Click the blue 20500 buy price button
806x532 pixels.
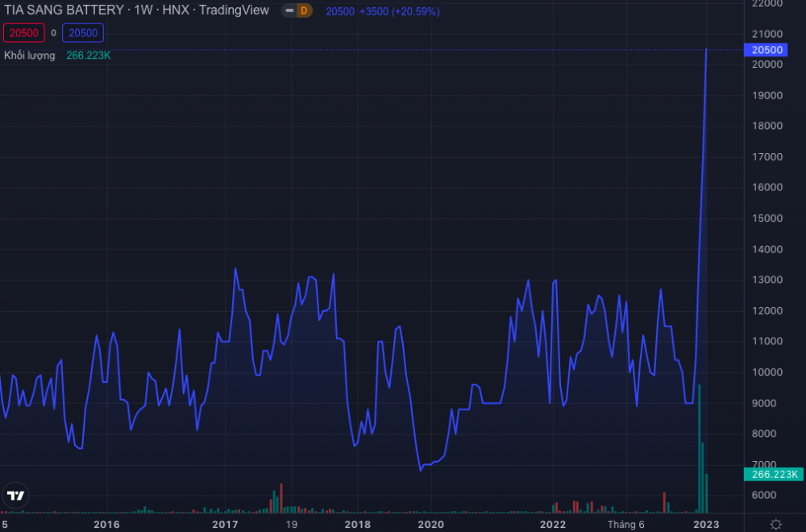[83, 33]
